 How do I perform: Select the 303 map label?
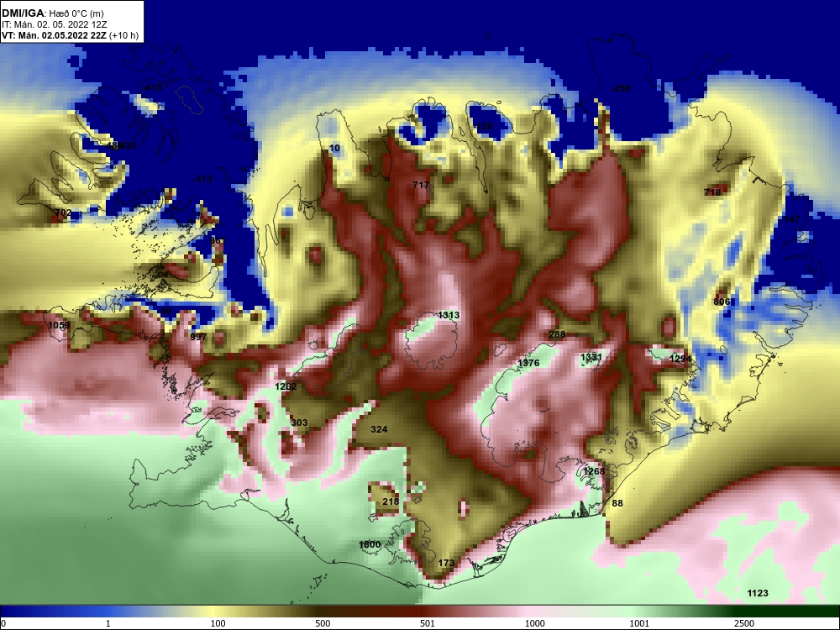pyautogui.click(x=300, y=423)
